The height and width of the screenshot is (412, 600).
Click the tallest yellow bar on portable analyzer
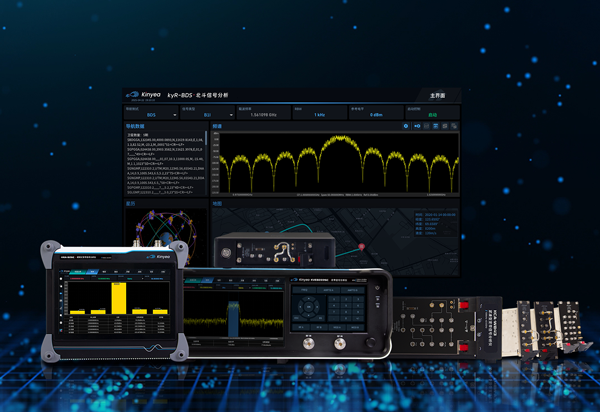point(119,298)
